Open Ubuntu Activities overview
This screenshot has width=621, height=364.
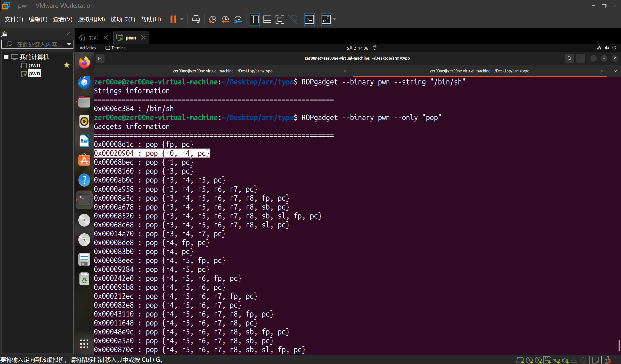click(88, 48)
